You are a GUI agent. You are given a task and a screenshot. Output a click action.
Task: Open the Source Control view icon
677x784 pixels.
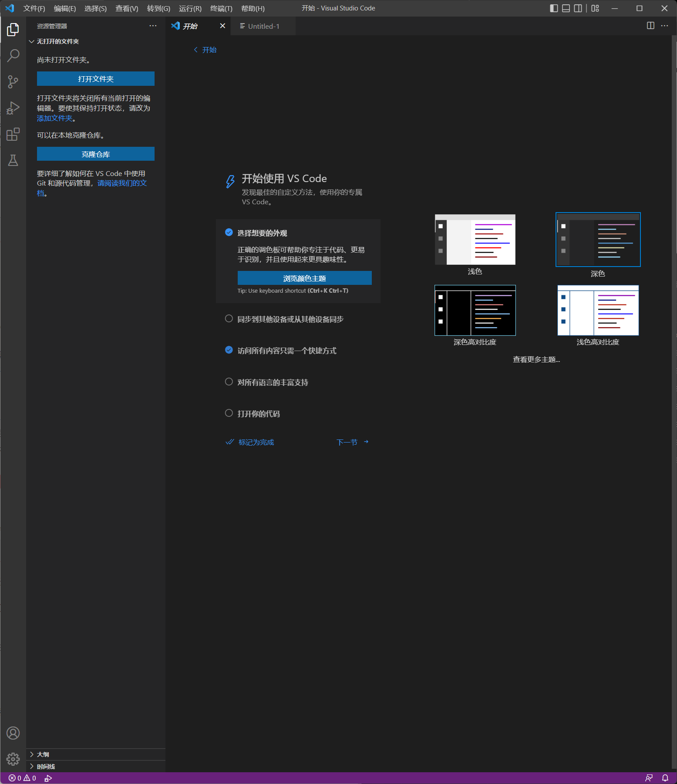pos(13,81)
